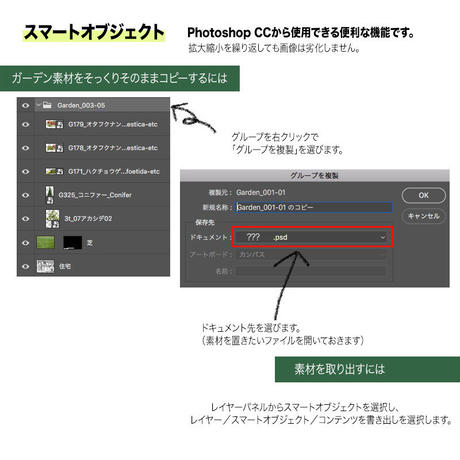Screen dimensions: 460x460
Task: Hide the 住宅 layer eye icon
Action: coord(26,267)
